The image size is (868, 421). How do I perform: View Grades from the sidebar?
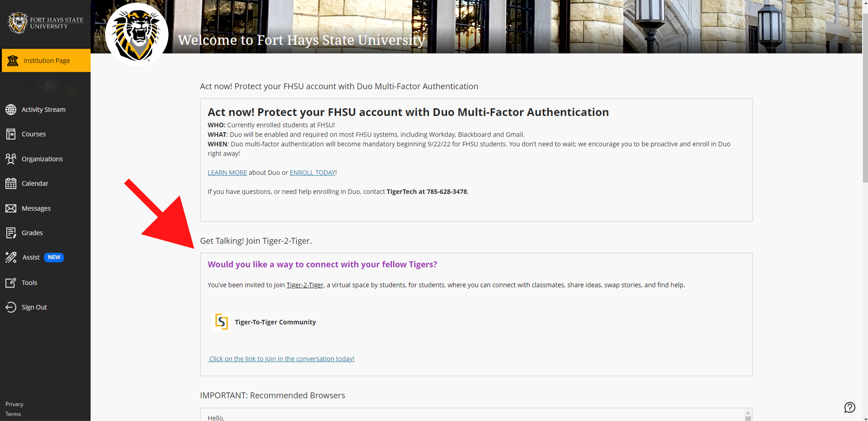[x=32, y=233]
